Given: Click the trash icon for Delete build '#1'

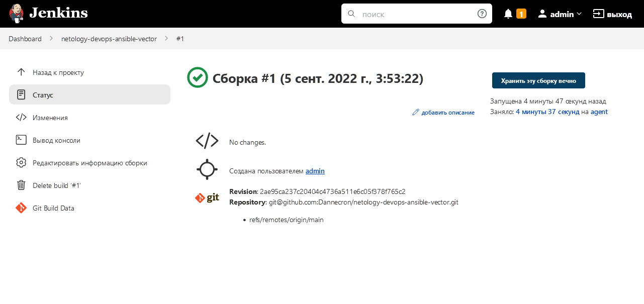Looking at the screenshot, I should pos(21,185).
